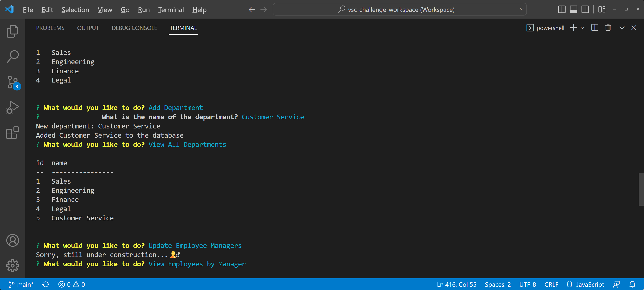
Task: Toggle secondary side bar visibility
Action: 585,9
